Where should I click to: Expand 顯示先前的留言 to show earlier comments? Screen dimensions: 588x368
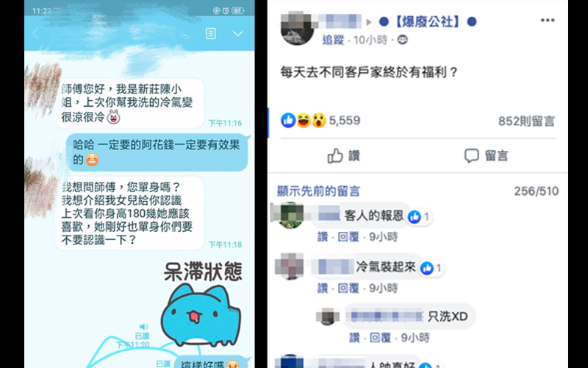coord(318,191)
